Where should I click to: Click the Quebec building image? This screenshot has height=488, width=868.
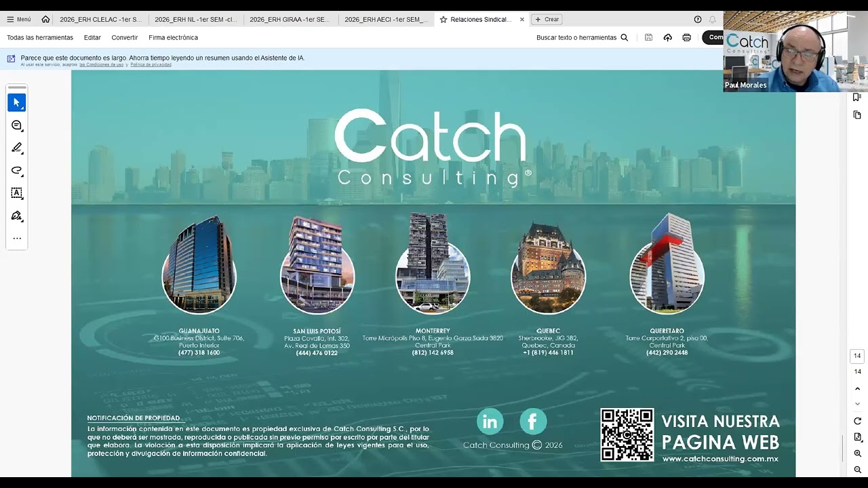548,268
